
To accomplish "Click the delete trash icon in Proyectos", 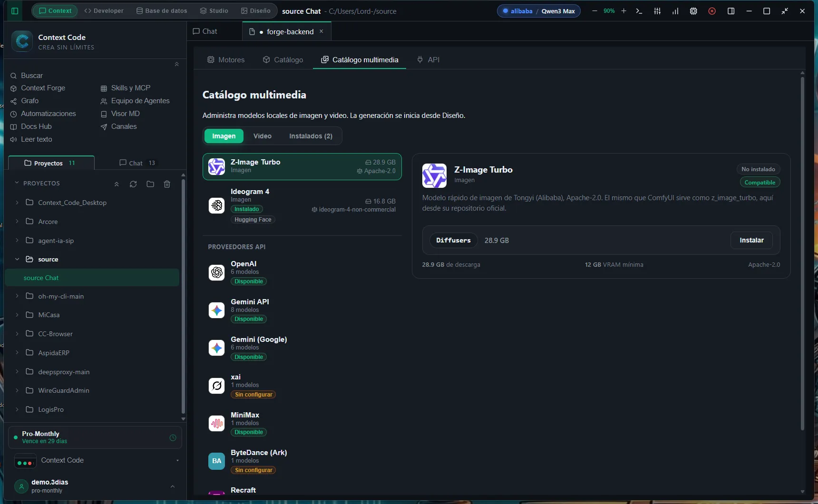I will click(x=167, y=184).
